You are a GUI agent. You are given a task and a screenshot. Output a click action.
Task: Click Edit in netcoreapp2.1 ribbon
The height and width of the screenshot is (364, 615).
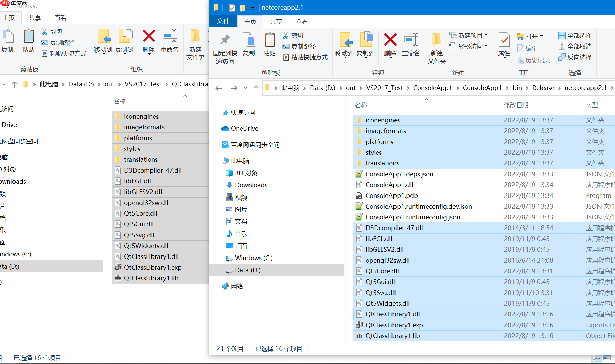pos(527,48)
